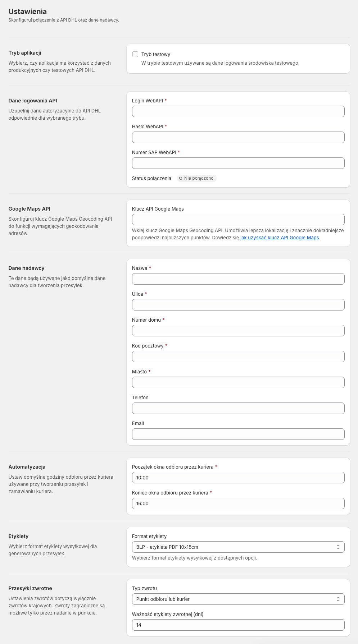Edit the Ważność etykiety zwrotnej days field
Image resolution: width=358 pixels, height=644 pixels.
click(x=238, y=625)
